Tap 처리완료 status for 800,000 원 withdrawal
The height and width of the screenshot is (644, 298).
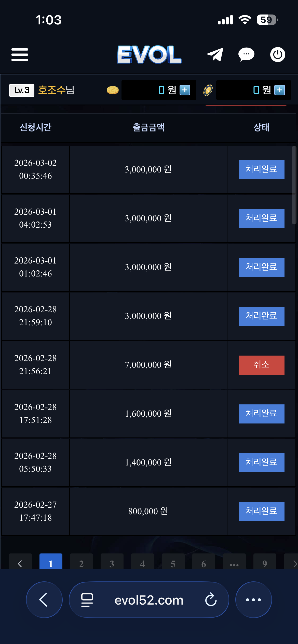261,511
